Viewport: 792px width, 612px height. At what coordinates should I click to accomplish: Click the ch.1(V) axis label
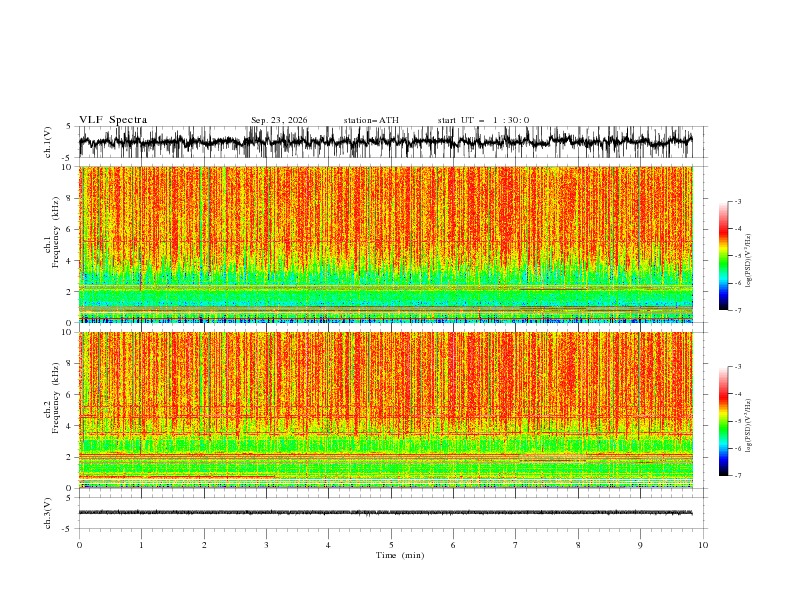48,142
